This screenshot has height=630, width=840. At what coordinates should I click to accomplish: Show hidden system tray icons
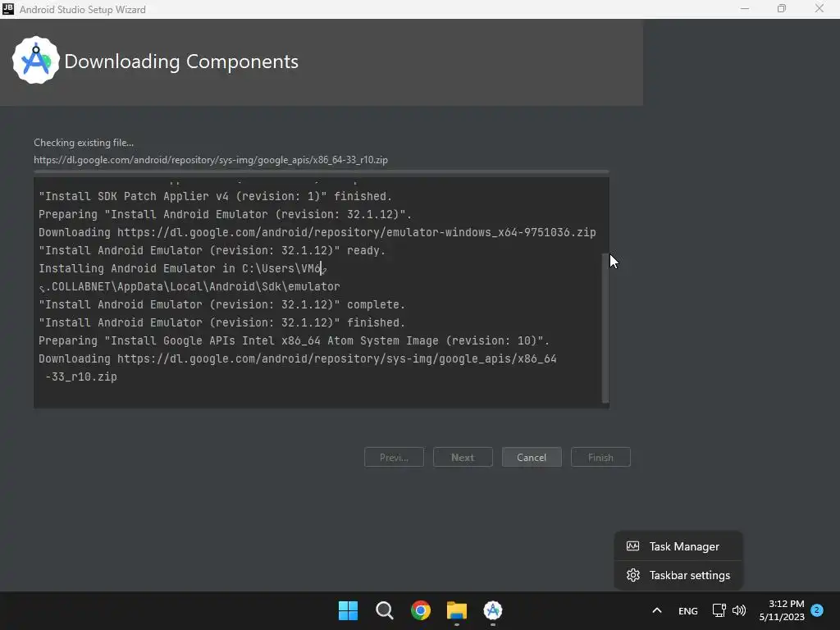tap(657, 610)
